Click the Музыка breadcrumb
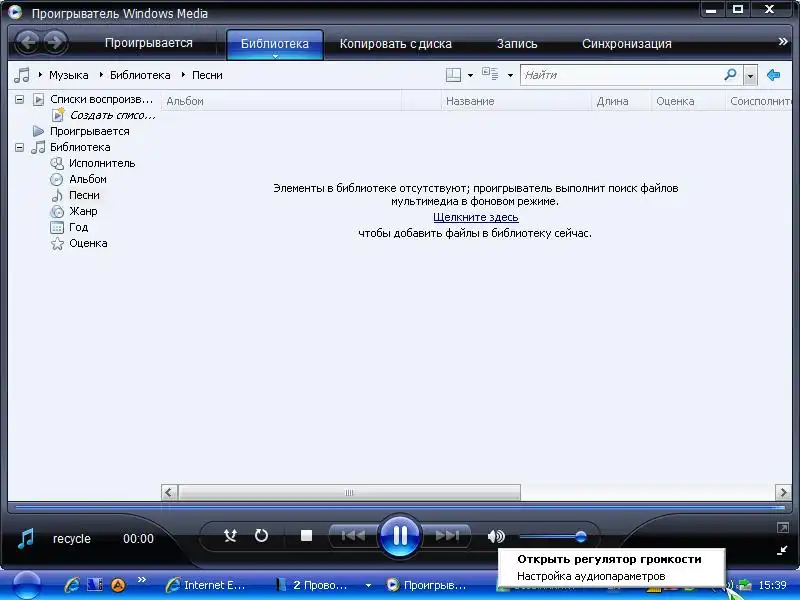This screenshot has width=800, height=600. (68, 75)
